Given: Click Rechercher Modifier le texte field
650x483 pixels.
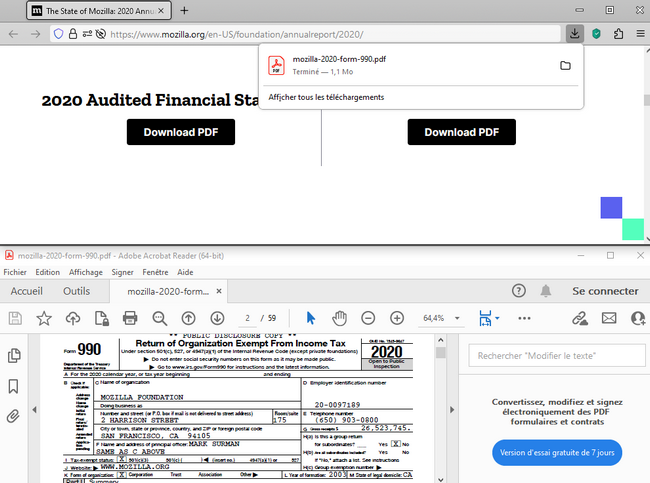Looking at the screenshot, I should pyautogui.click(x=557, y=355).
